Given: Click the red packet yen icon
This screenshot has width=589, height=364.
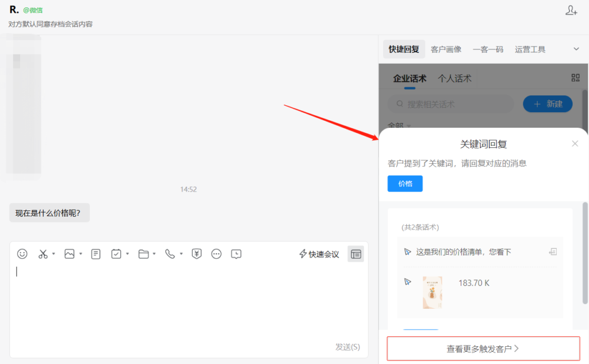Looking at the screenshot, I should (197, 254).
